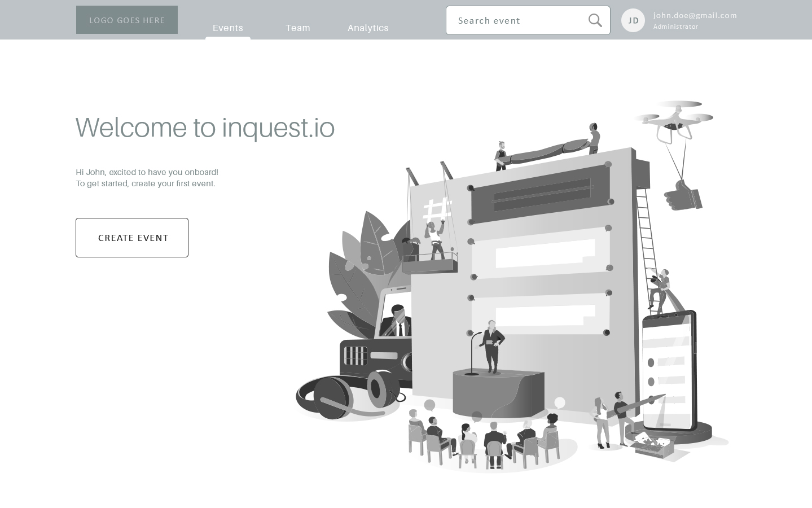Click the thumbs-up hand hanging from drone
Viewport: 812px width, 508px height.
pyautogui.click(x=683, y=196)
